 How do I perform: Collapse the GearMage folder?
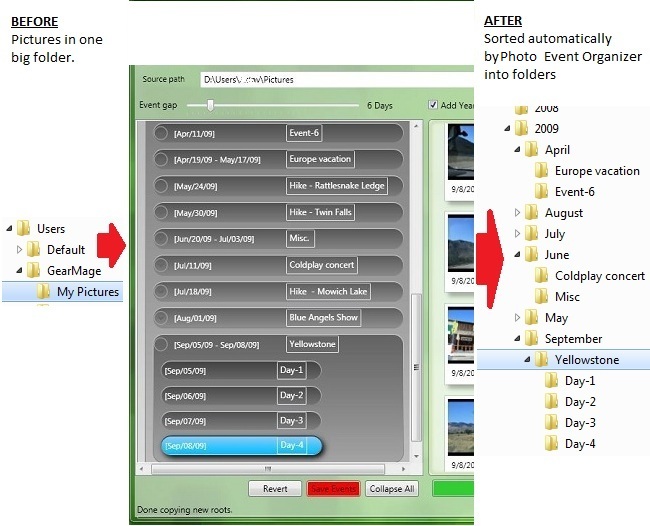(x=19, y=271)
